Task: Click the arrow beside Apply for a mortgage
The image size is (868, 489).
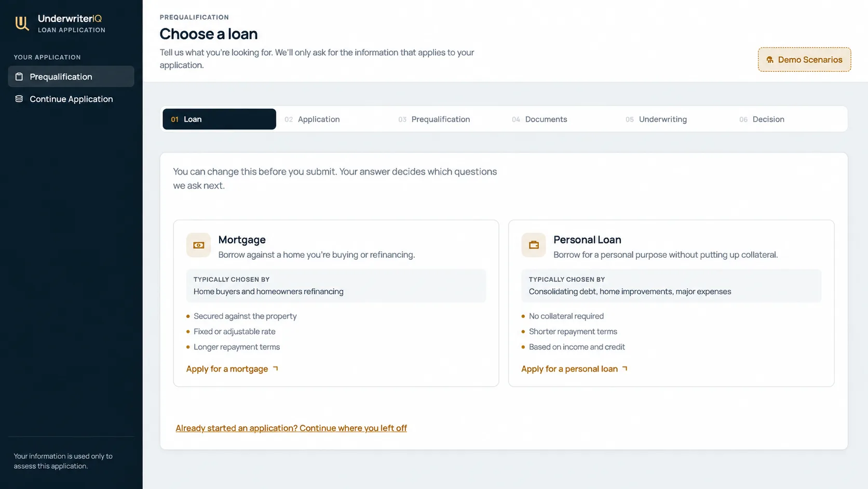Action: pos(276,368)
